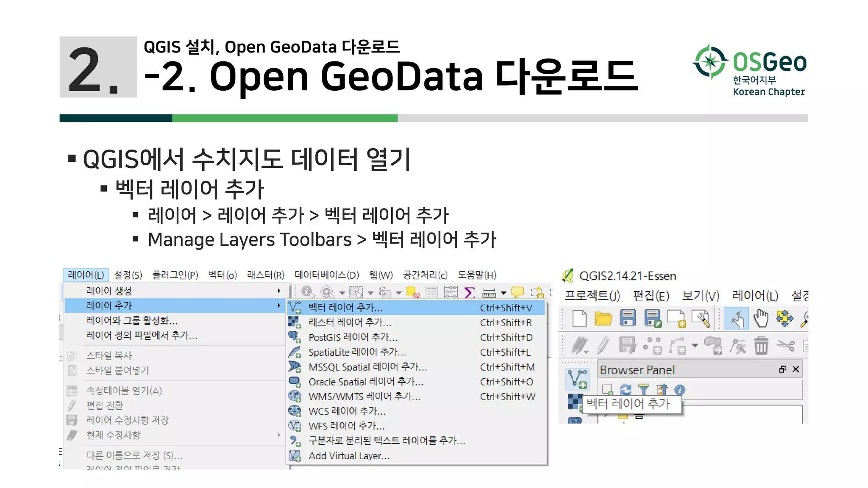Open 설정(S) menu
The height and width of the screenshot is (488, 868).
(x=128, y=275)
